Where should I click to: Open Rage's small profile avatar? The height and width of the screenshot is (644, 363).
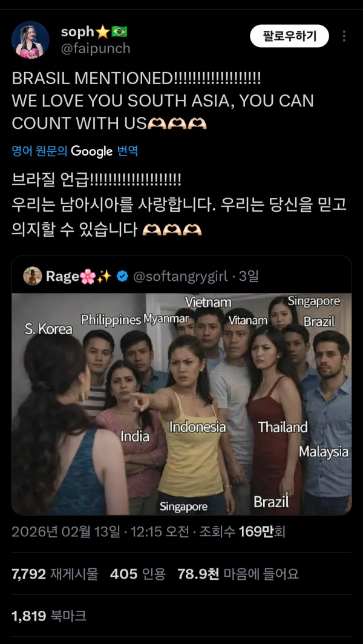[33, 277]
